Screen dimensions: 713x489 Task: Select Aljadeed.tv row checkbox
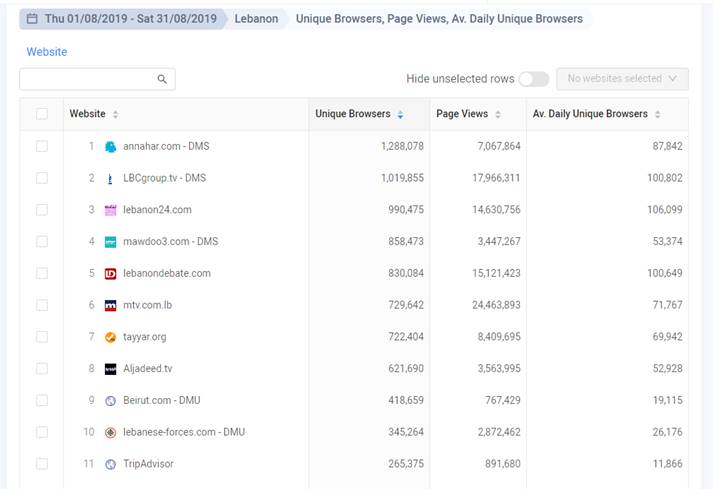click(42, 368)
